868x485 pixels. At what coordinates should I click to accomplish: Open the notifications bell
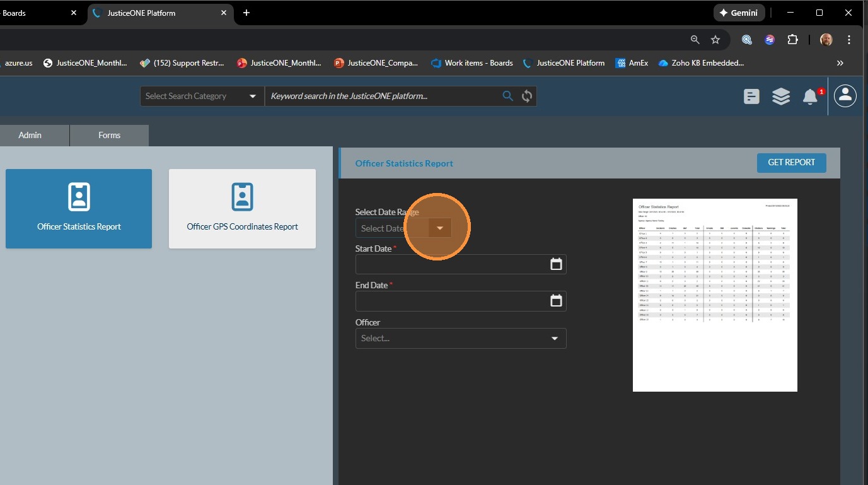pyautogui.click(x=810, y=96)
